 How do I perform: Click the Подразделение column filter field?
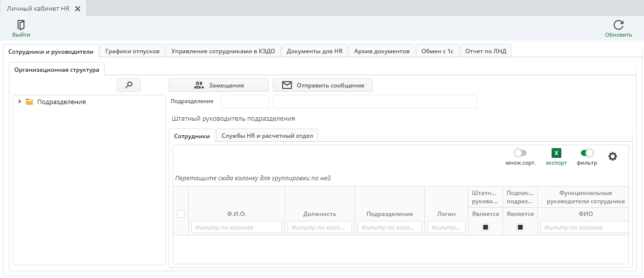point(390,227)
